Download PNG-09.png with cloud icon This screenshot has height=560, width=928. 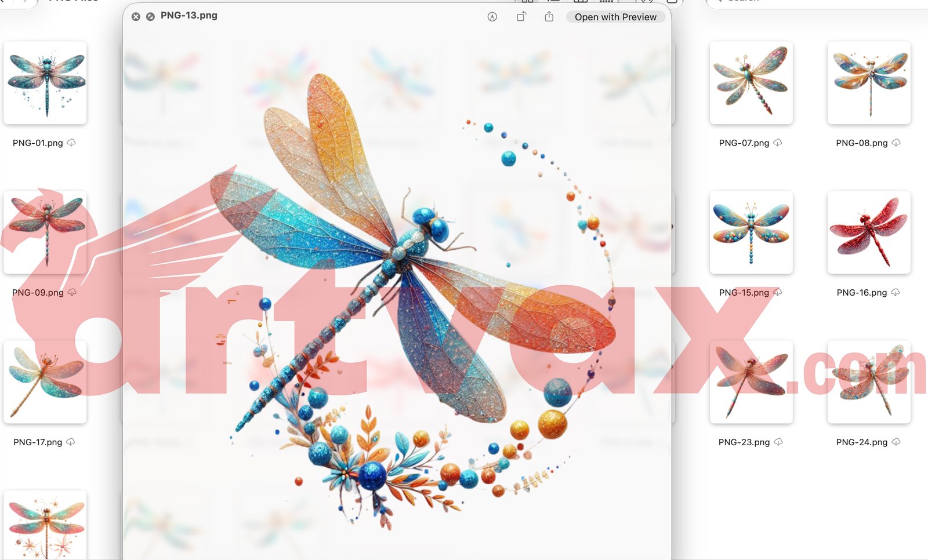click(x=72, y=292)
